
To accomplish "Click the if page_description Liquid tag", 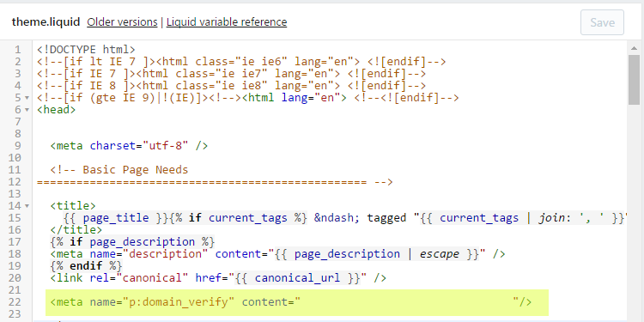I will 132,241.
